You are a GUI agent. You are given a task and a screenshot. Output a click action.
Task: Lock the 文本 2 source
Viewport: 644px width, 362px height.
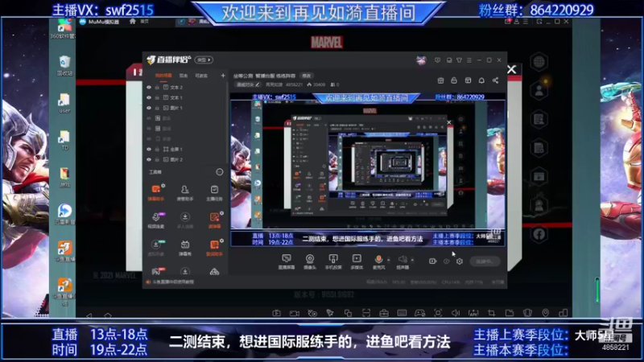[157, 88]
